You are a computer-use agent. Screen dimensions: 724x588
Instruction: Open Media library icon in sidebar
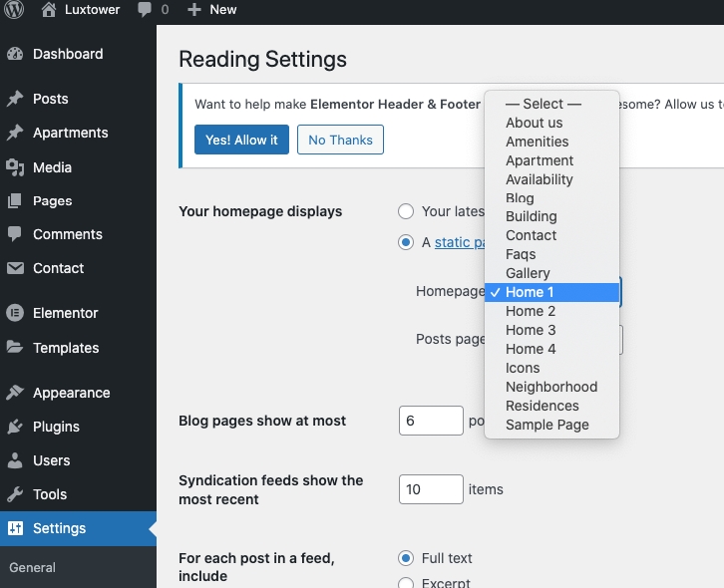15,167
